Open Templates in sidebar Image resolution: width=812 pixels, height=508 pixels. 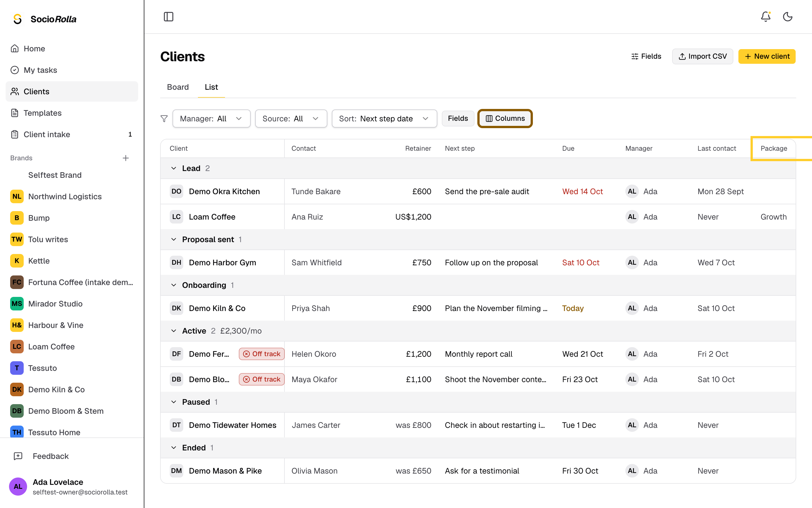pos(72,113)
